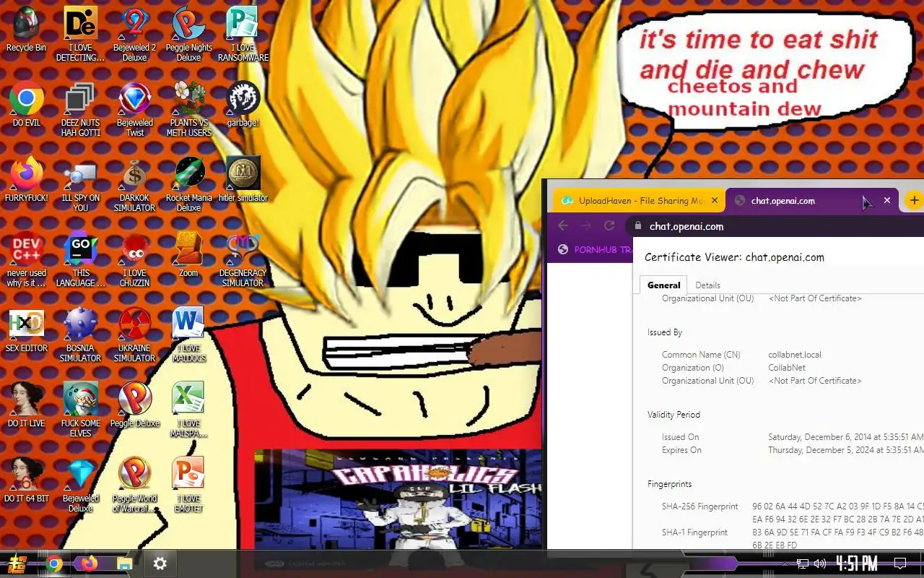Viewport: 924px width, 578px height.
Task: Select the HxD hex editor desktop icon
Action: pos(26,329)
